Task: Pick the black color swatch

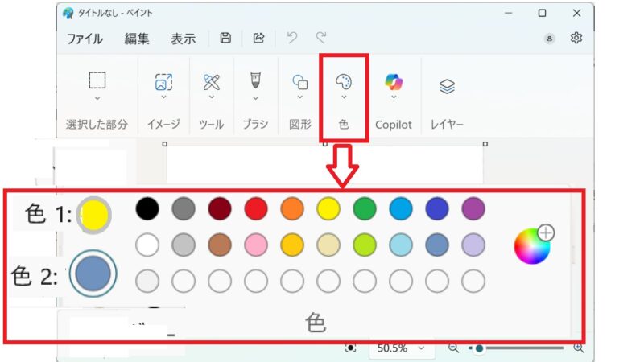Action: click(x=147, y=208)
